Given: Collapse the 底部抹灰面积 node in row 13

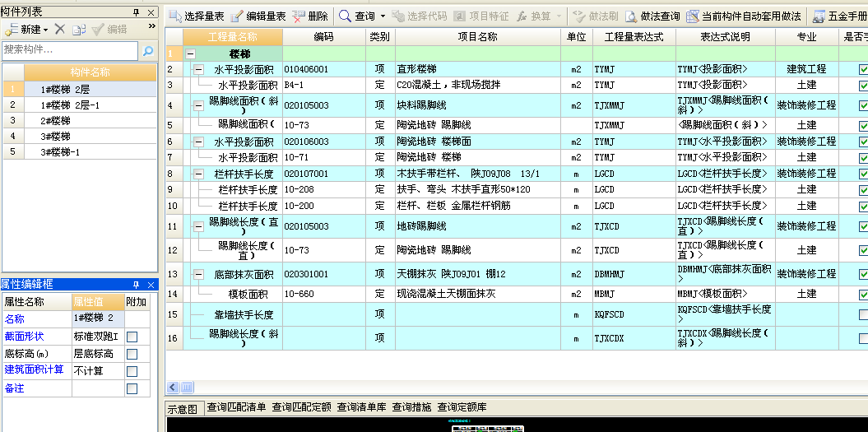Looking at the screenshot, I should [199, 274].
